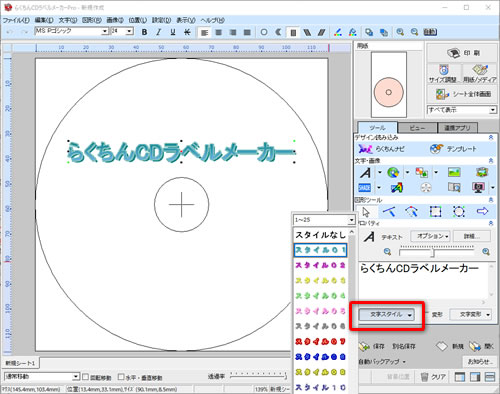Open らくちんナビ

[x=382, y=149]
